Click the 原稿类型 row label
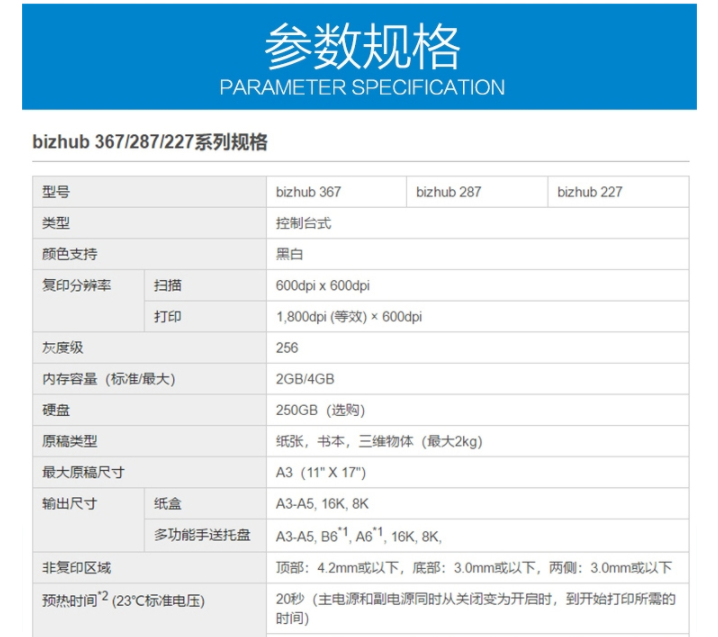This screenshot has width=718, height=637. pyautogui.click(x=70, y=441)
